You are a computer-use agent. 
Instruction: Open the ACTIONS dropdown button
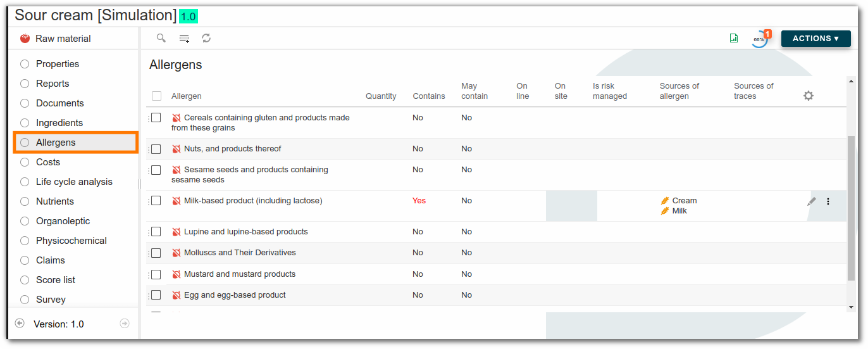pos(815,39)
